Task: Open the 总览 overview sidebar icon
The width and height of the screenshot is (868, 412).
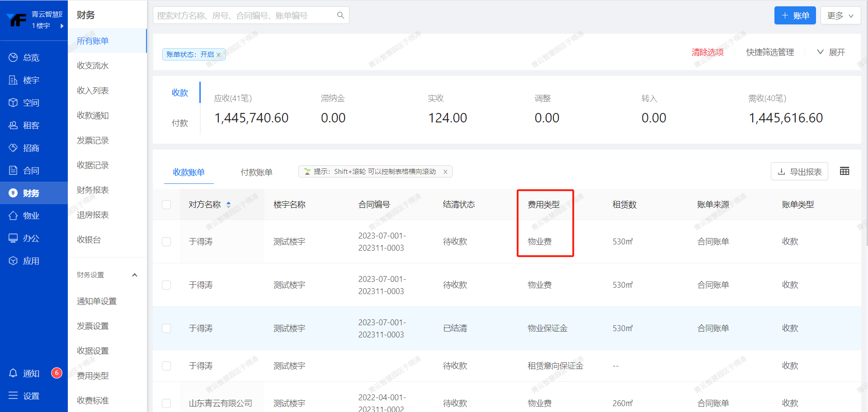Action: coord(13,57)
